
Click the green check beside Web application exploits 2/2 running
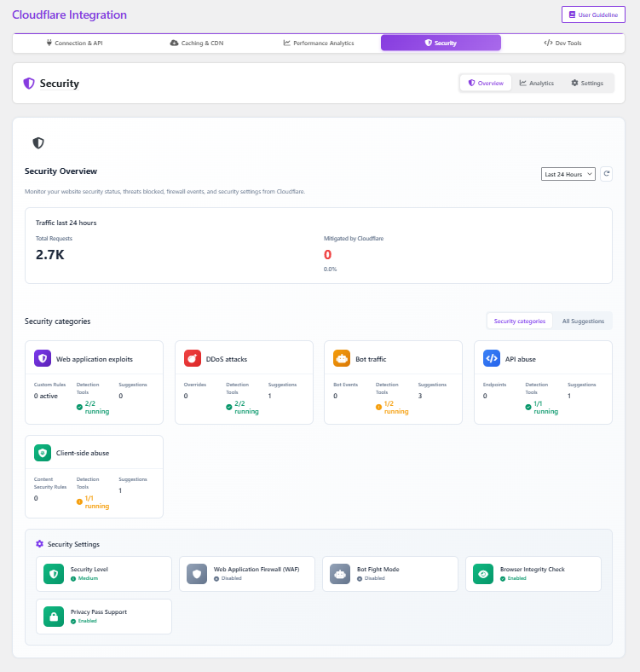[79, 407]
